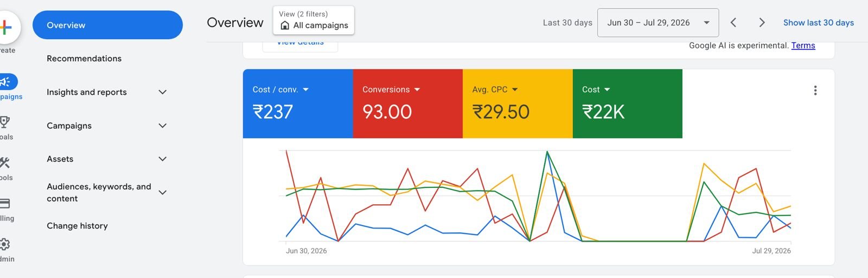Viewport: 868px width, 278px height.
Task: Go to next date range arrow
Action: coord(762,22)
